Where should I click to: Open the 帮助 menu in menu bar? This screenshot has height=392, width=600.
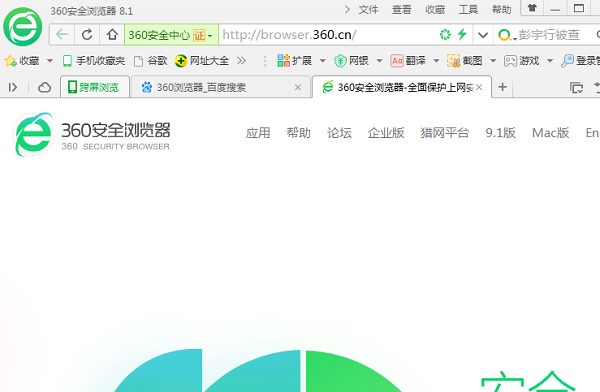(x=502, y=10)
